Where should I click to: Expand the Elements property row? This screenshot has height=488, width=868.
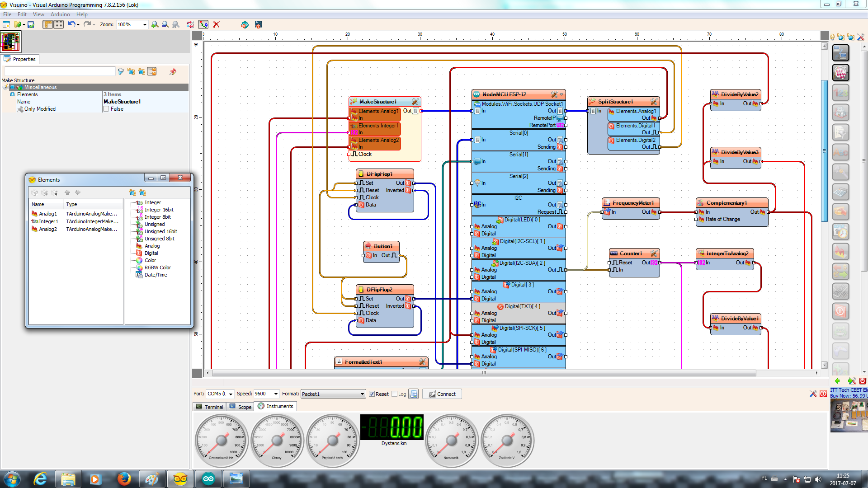[x=12, y=94]
